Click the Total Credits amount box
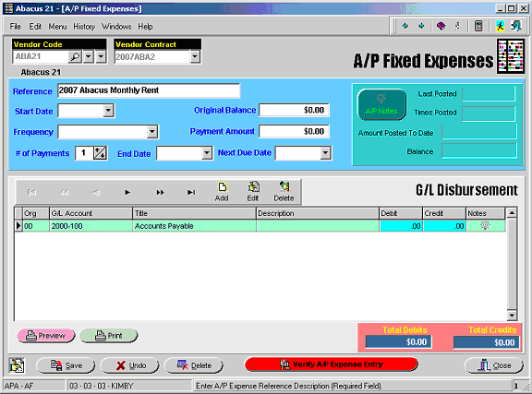Viewport: 532px width, 394px height. click(x=486, y=341)
